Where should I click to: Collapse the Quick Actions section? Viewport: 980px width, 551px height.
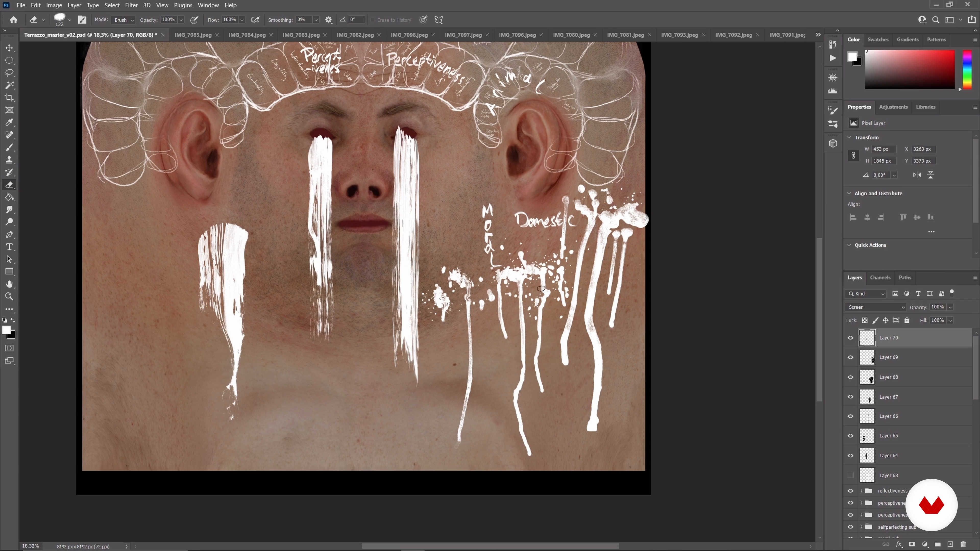[x=849, y=245]
